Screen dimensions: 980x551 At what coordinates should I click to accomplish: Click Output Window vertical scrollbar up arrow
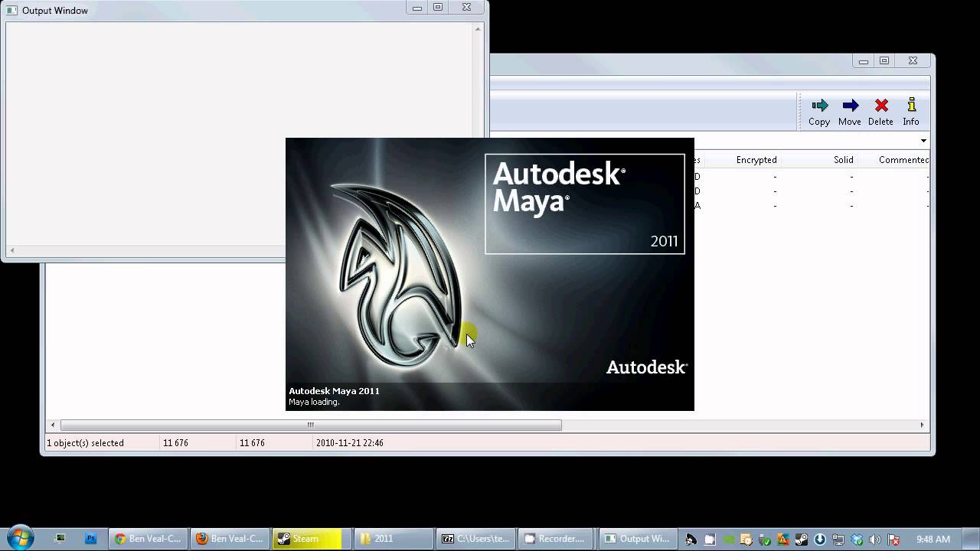[478, 29]
